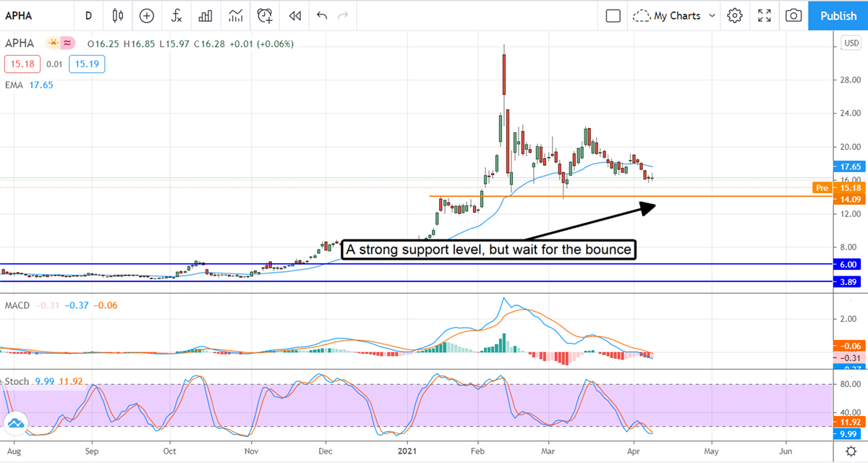This screenshot has height=463, width=868.
Task: Open the indicator templates icon
Action: click(x=235, y=15)
